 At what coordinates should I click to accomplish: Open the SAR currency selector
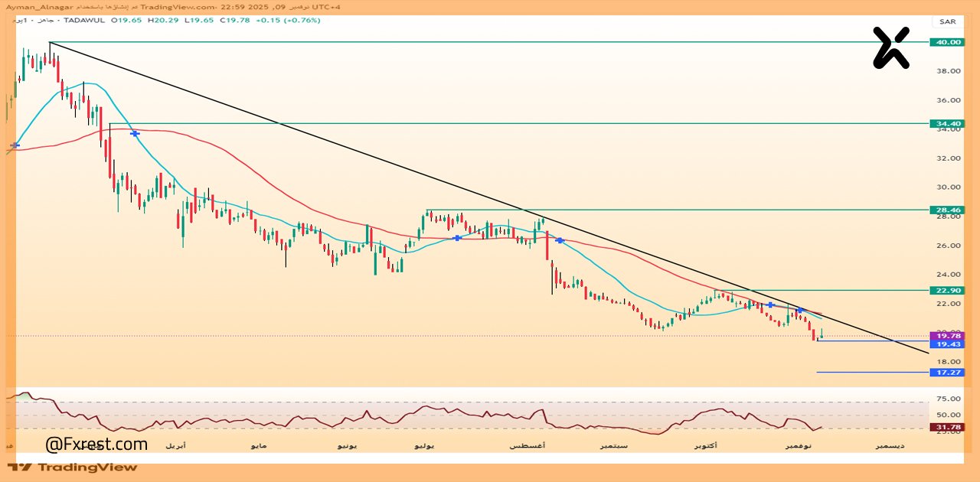947,21
